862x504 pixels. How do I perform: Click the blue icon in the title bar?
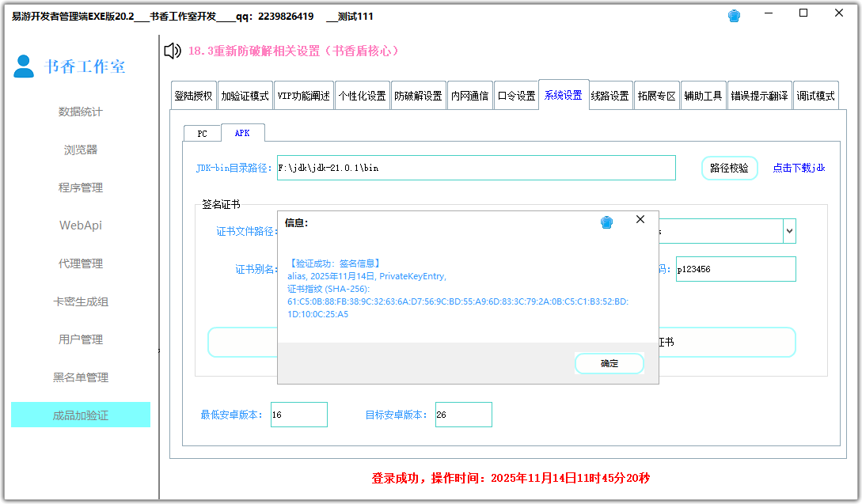tap(734, 14)
